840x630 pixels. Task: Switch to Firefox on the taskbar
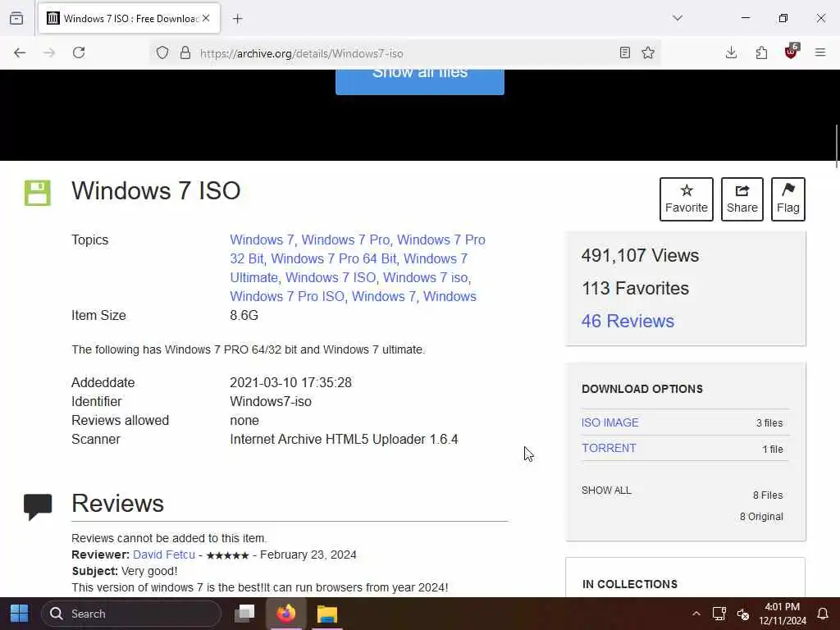click(286, 614)
